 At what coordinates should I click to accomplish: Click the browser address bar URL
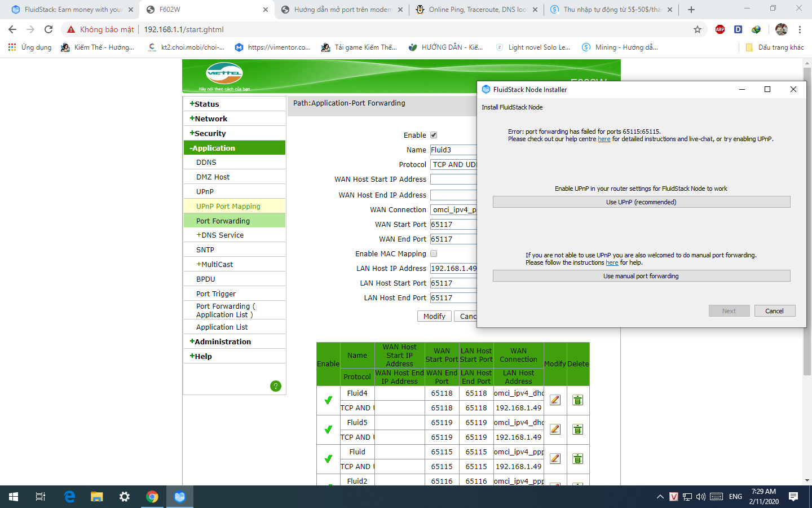[x=184, y=29]
